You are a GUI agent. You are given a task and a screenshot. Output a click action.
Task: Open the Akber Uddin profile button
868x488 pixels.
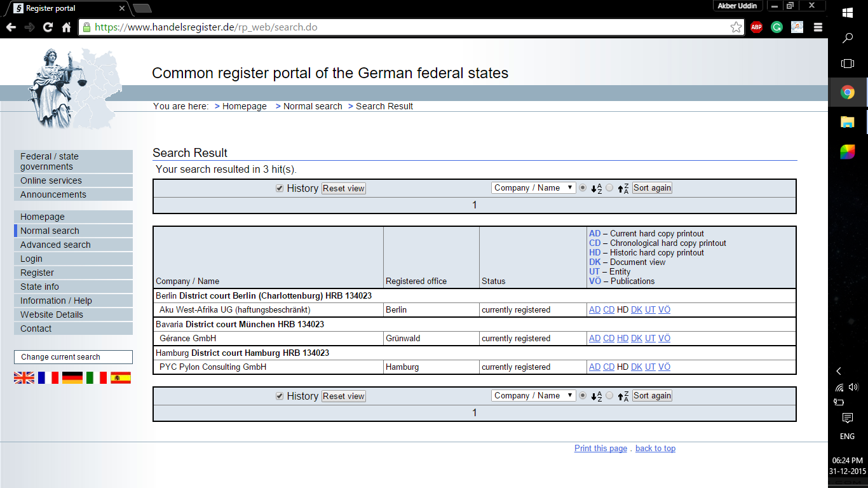point(738,6)
